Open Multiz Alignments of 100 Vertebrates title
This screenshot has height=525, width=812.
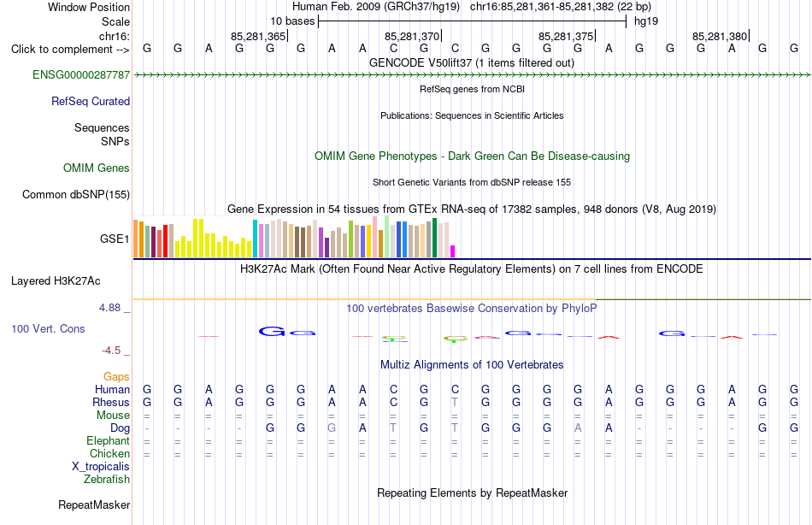472,364
